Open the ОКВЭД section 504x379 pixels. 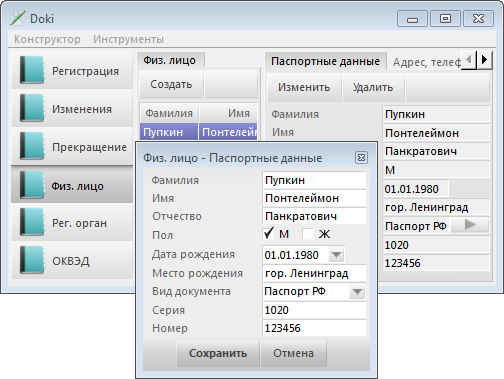pos(72,260)
